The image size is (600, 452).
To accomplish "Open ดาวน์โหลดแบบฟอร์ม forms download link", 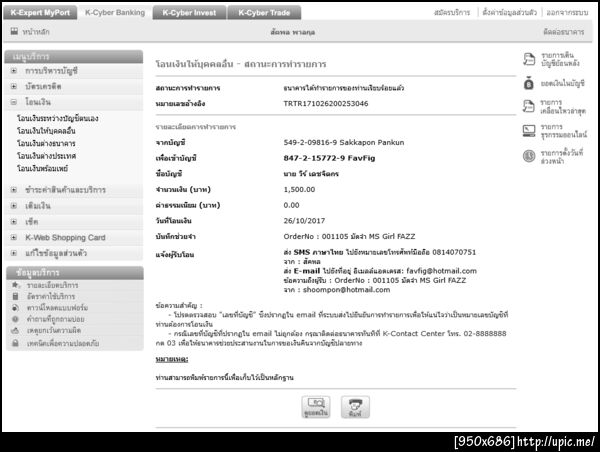I will point(57,308).
